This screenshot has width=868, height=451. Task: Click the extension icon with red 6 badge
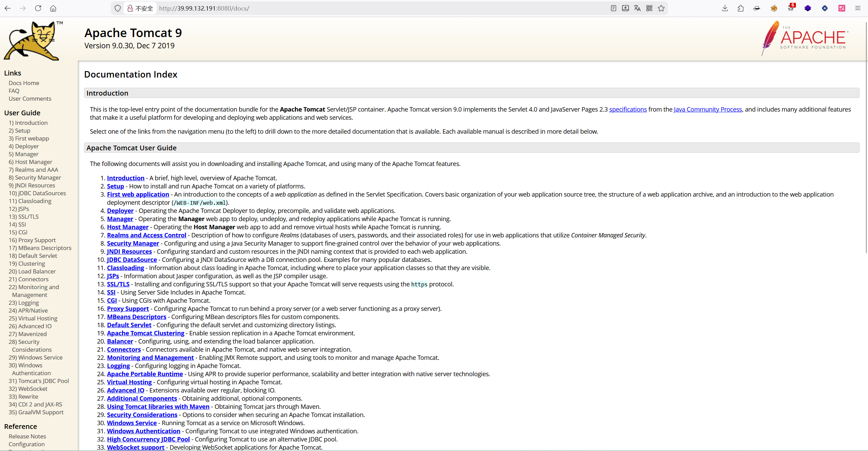[x=791, y=8]
